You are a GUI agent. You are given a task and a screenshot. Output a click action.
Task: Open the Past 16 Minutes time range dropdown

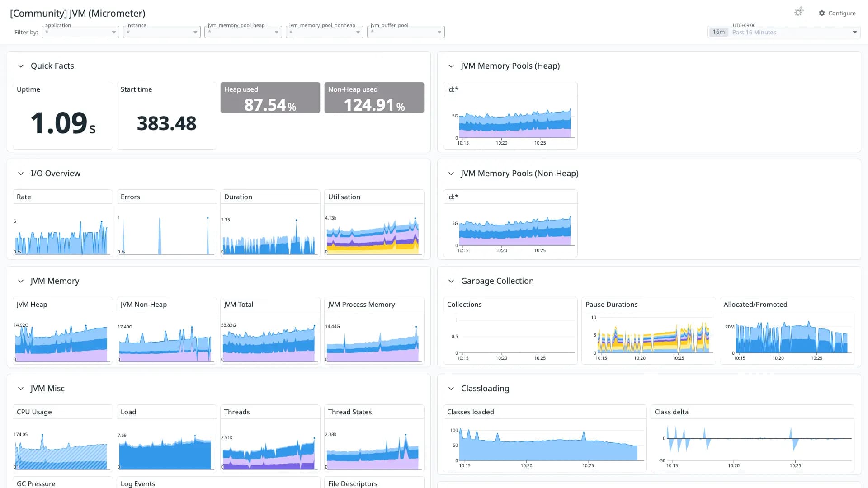click(784, 32)
